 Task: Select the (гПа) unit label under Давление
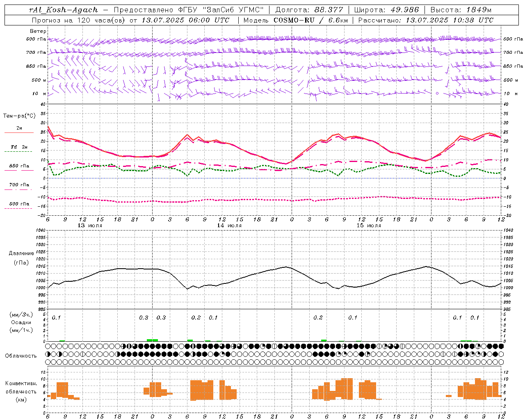[21, 262]
